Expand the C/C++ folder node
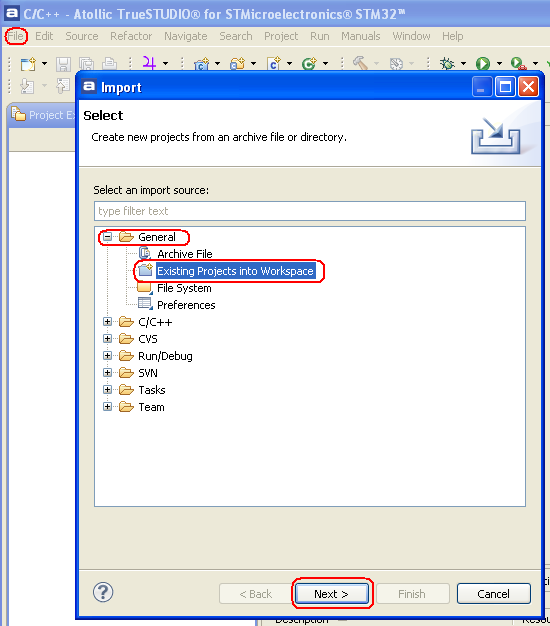This screenshot has height=626, width=550. click(107, 321)
